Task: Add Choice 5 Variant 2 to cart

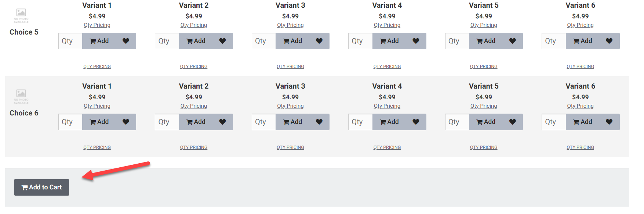Action: click(196, 41)
